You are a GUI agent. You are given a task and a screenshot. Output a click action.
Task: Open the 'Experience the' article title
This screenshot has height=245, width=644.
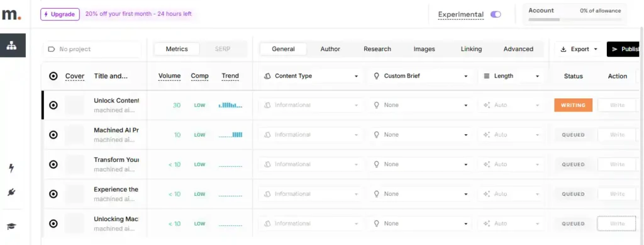pyautogui.click(x=116, y=190)
